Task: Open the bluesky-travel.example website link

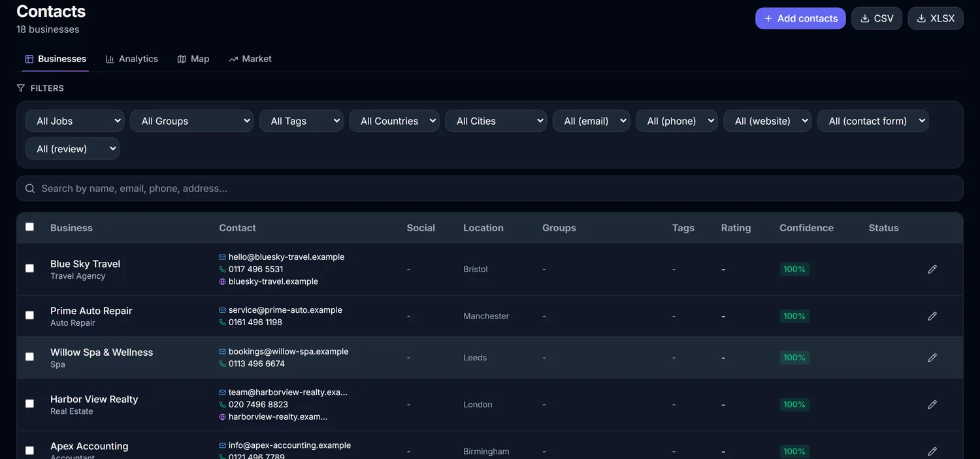Action: (273, 281)
